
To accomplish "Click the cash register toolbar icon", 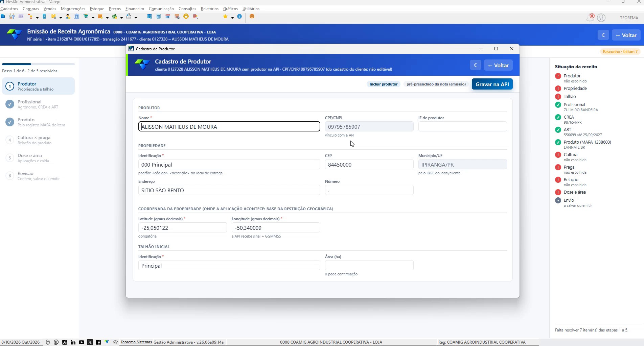I will (x=129, y=16).
